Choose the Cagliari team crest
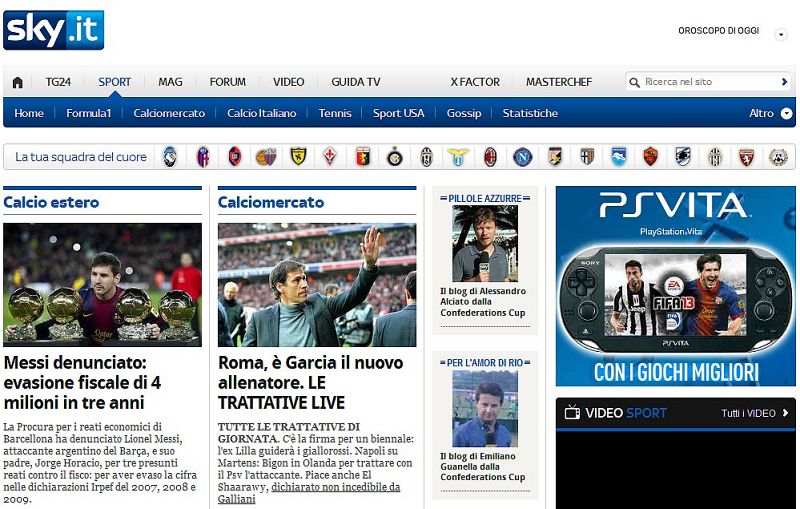 [x=235, y=157]
